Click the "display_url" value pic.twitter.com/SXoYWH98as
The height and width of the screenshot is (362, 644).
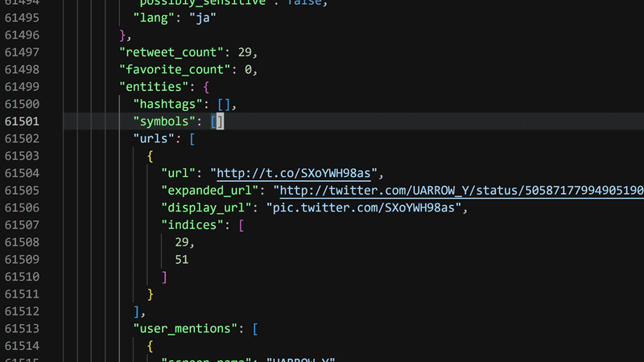point(364,208)
